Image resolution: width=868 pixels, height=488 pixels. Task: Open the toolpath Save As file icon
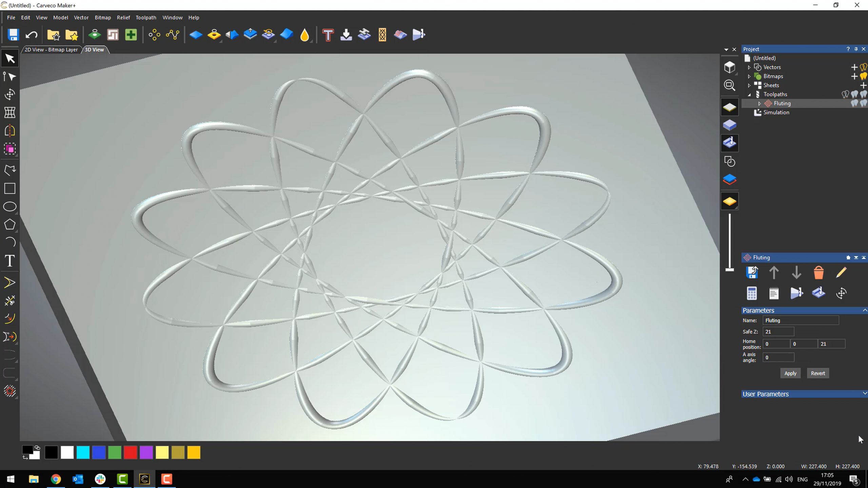(x=752, y=272)
